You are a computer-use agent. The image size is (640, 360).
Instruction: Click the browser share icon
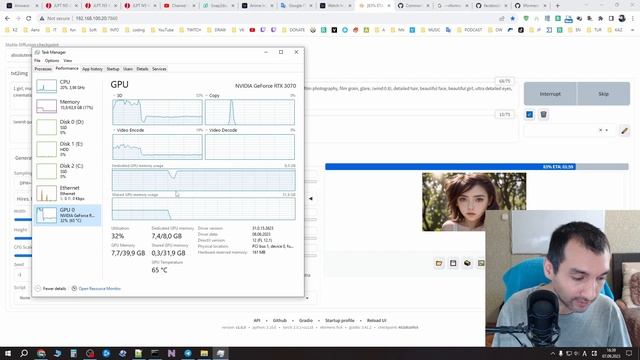coord(502,18)
